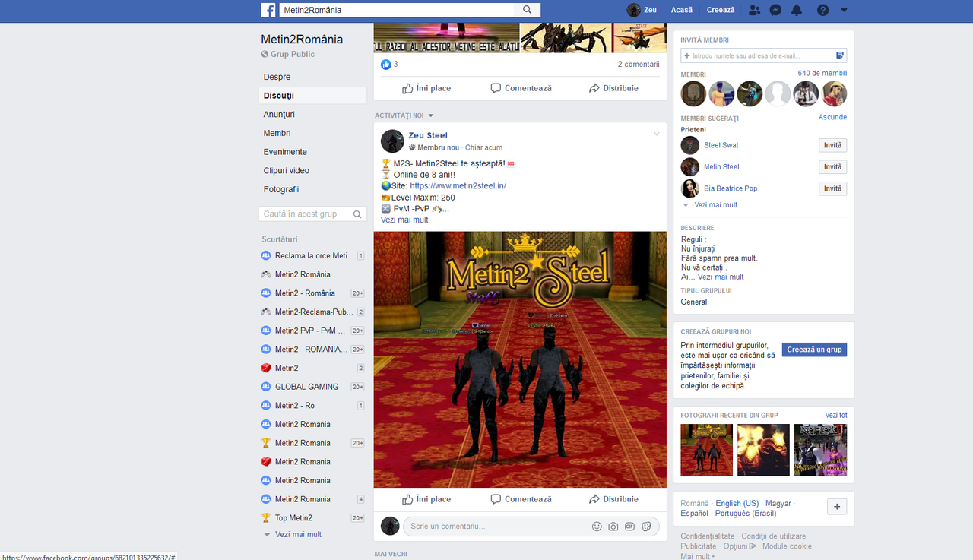Click Zeu Steel's post avatar

(392, 141)
